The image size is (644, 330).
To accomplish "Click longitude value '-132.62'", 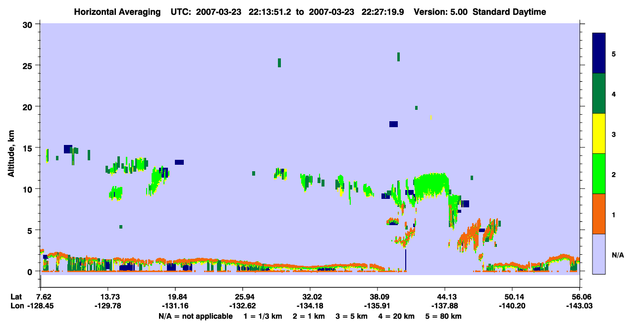I will [x=243, y=306].
